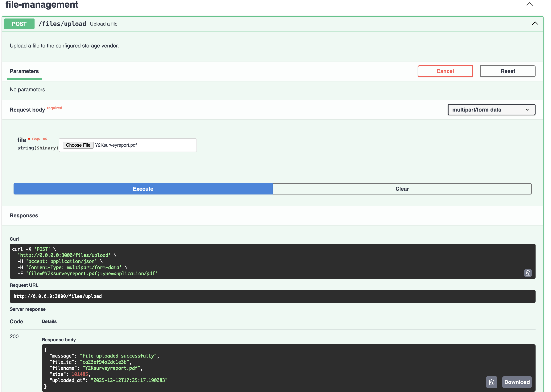Click the Request URL text box
The height and width of the screenshot is (392, 551).
pos(272,296)
